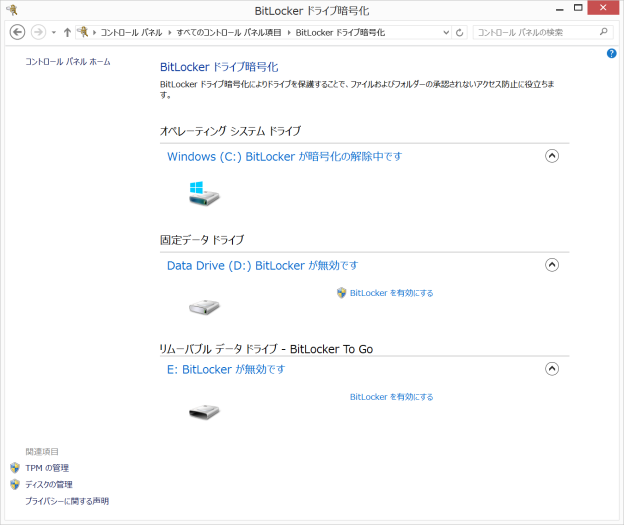This screenshot has height=525, width=624.
Task: Click オペレーティング システム ドライブ section label
Action: (230, 131)
